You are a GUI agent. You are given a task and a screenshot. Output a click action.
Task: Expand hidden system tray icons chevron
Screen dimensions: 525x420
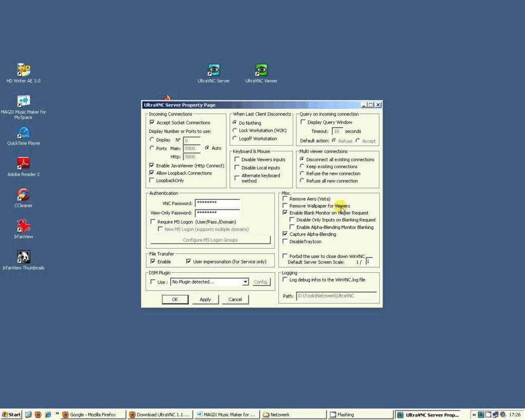click(x=474, y=415)
